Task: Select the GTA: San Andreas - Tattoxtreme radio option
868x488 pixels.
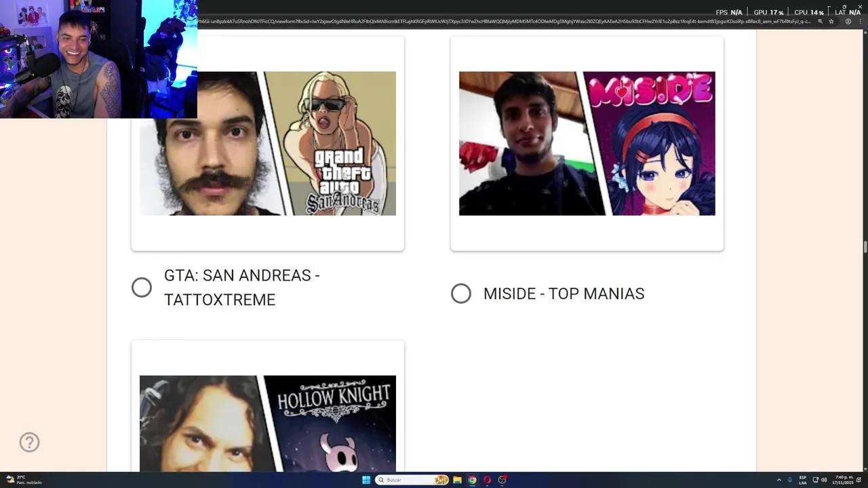Action: (142, 287)
